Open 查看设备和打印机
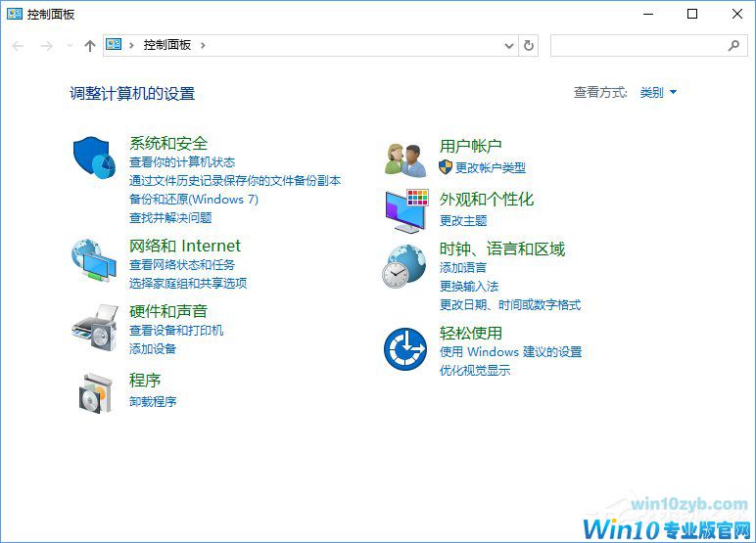 [x=176, y=330]
